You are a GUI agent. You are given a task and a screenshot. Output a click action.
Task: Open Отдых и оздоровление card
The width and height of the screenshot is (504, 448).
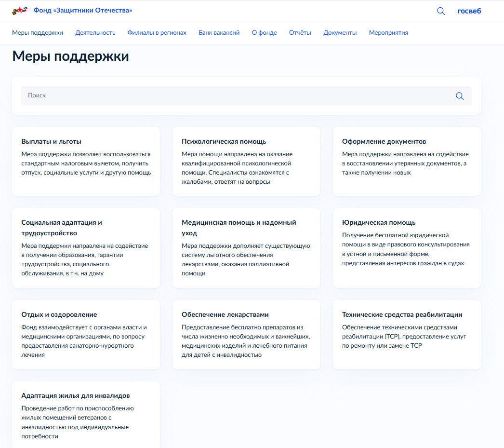[x=86, y=335]
